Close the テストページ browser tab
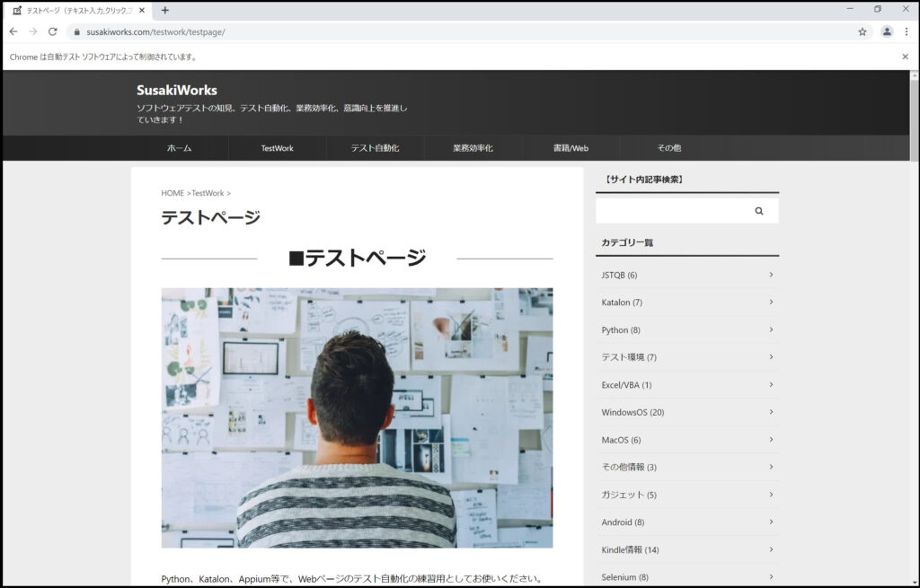The width and height of the screenshot is (920, 588). coord(141,10)
